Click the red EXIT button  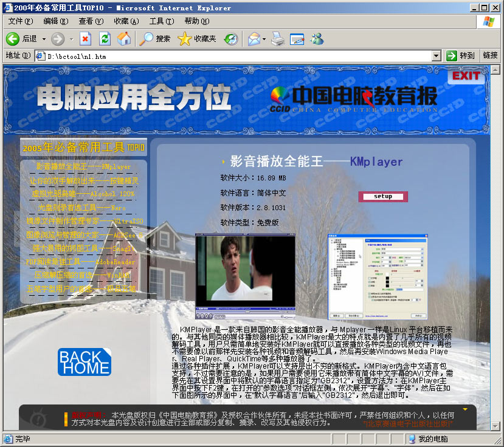tap(466, 76)
